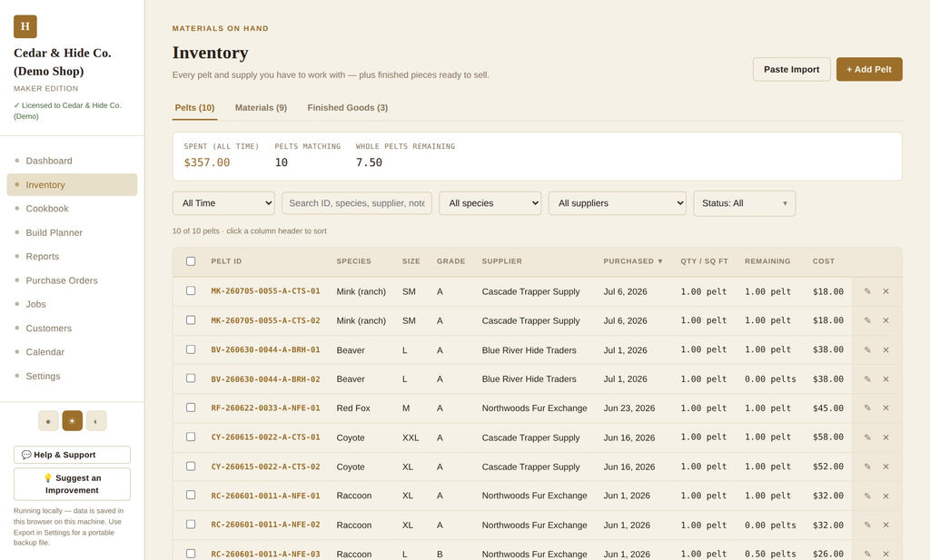This screenshot has width=930, height=560.
Task: Open pelt ID link CY-260615-0022-A-CTS-01
Action: pos(265,437)
